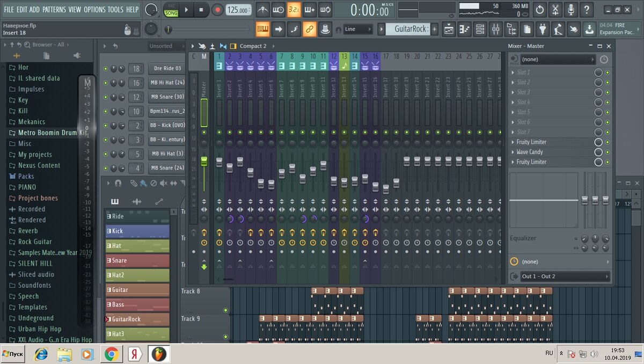Start playback with the Play button
The height and width of the screenshot is (364, 644).
point(186,9)
